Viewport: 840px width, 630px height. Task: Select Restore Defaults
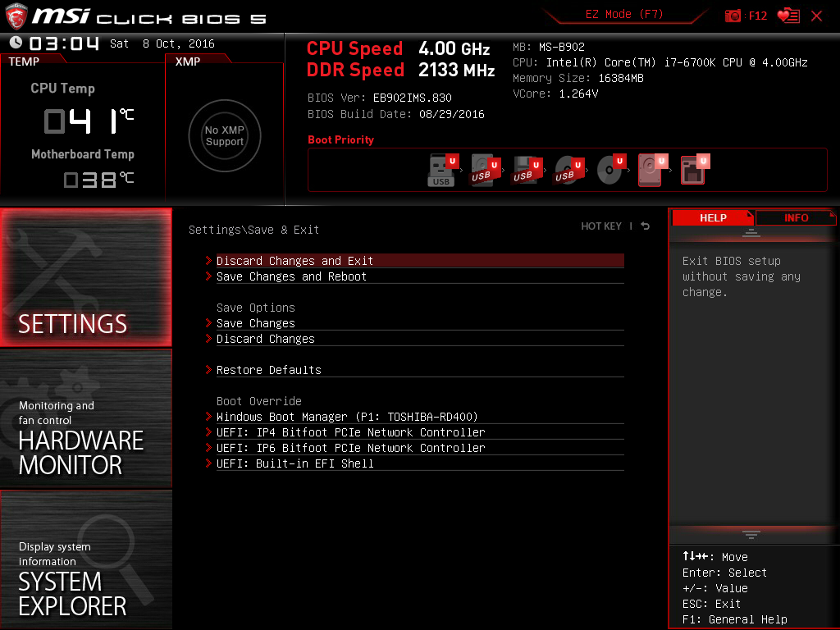pos(420,370)
